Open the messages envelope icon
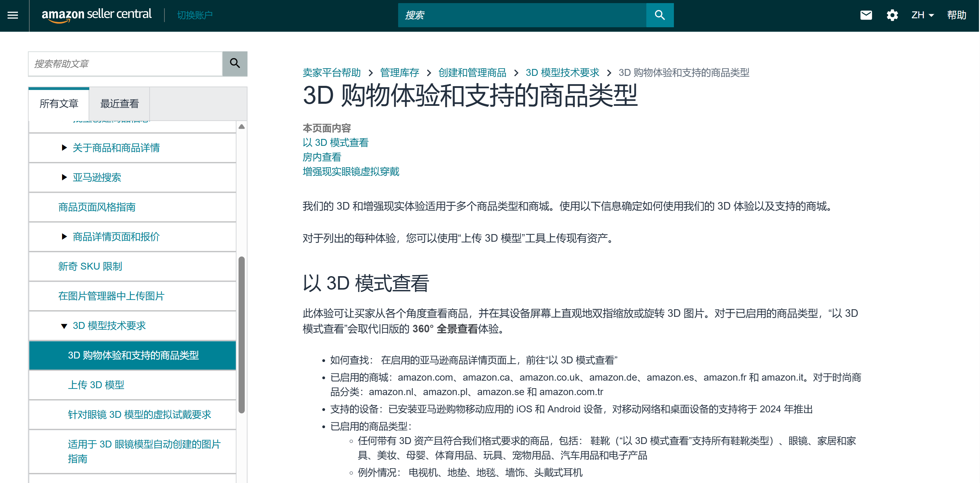 tap(866, 15)
